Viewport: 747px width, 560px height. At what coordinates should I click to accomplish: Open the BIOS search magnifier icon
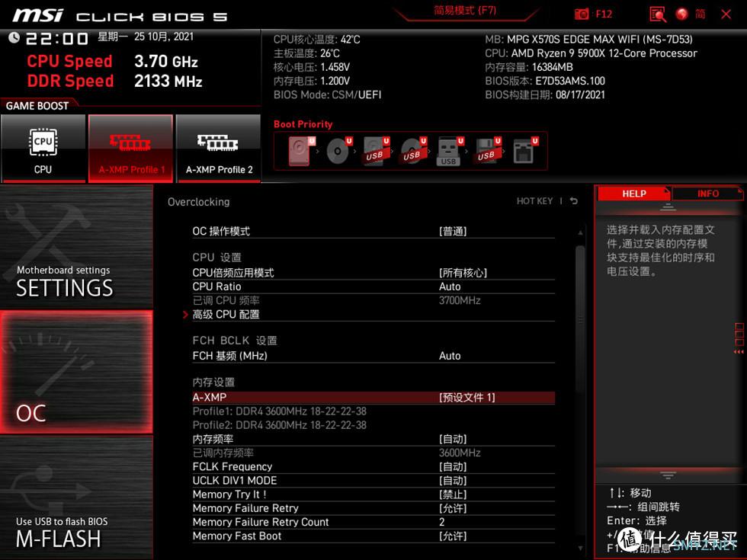[x=657, y=14]
